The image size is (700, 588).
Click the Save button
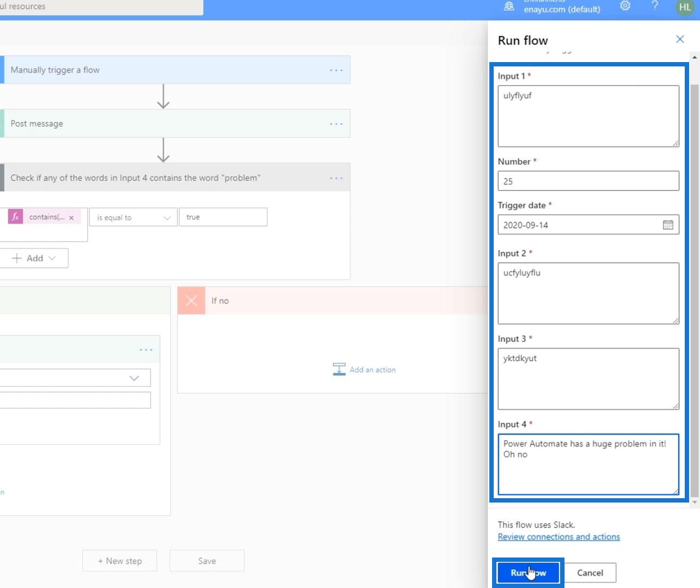[x=207, y=561]
